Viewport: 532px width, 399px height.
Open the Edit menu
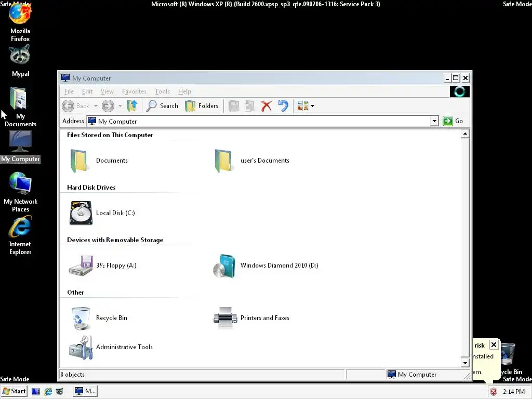87,91
